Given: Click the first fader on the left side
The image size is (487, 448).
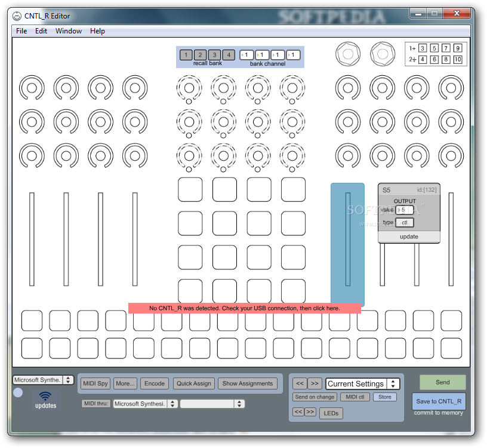Looking at the screenshot, I should coord(32,239).
